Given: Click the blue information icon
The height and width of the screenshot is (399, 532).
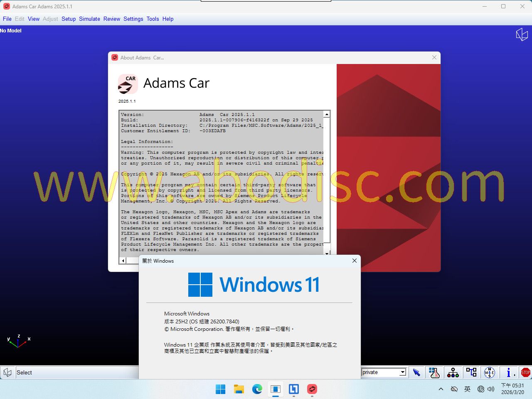Looking at the screenshot, I should [x=508, y=372].
